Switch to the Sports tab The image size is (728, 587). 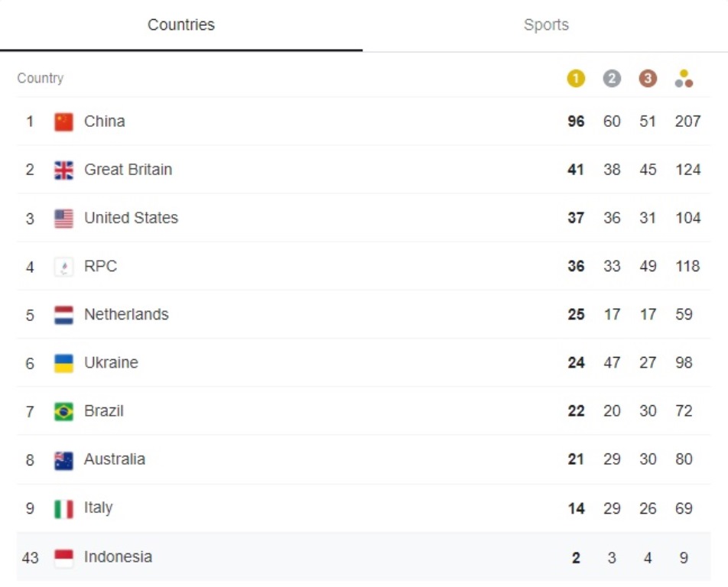click(x=546, y=25)
